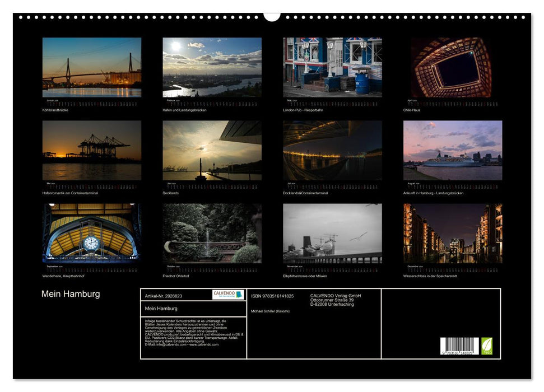Screen dimensions: 544x392
Task: Open the Wandelhalle Hauptbahnhof clock photo
Action: pos(90,238)
